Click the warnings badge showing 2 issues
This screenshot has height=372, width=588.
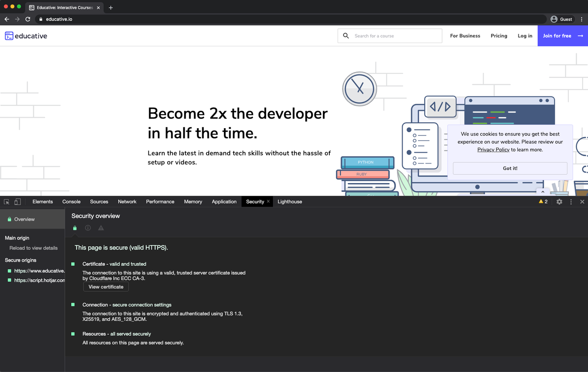pyautogui.click(x=542, y=202)
